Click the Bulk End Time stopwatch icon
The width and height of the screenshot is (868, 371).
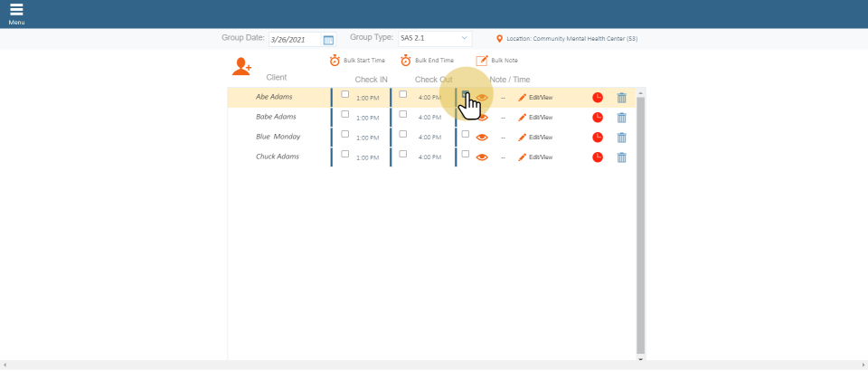[406, 61]
